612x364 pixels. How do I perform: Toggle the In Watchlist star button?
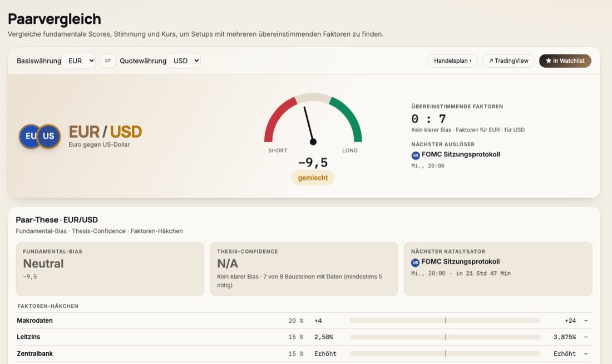tap(565, 61)
